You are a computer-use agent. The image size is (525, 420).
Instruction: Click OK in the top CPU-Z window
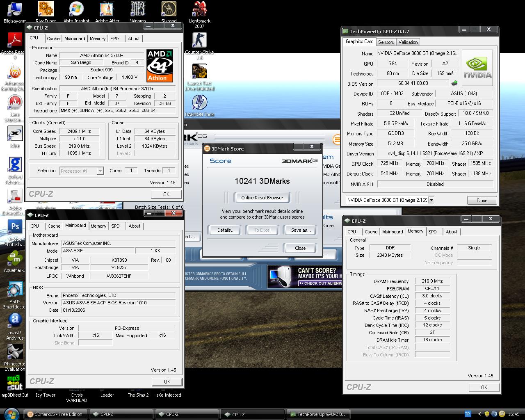pyautogui.click(x=166, y=194)
